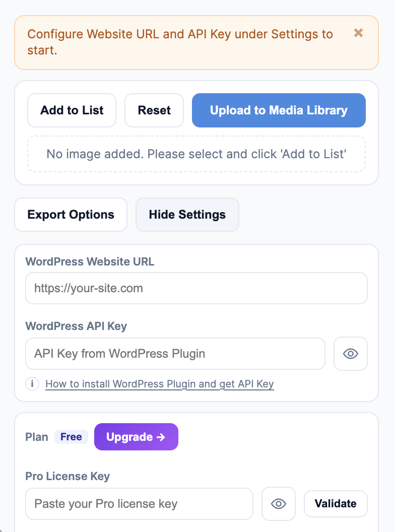The width and height of the screenshot is (395, 532).
Task: Click the info icon beside the plugin guide
Action: (x=32, y=384)
